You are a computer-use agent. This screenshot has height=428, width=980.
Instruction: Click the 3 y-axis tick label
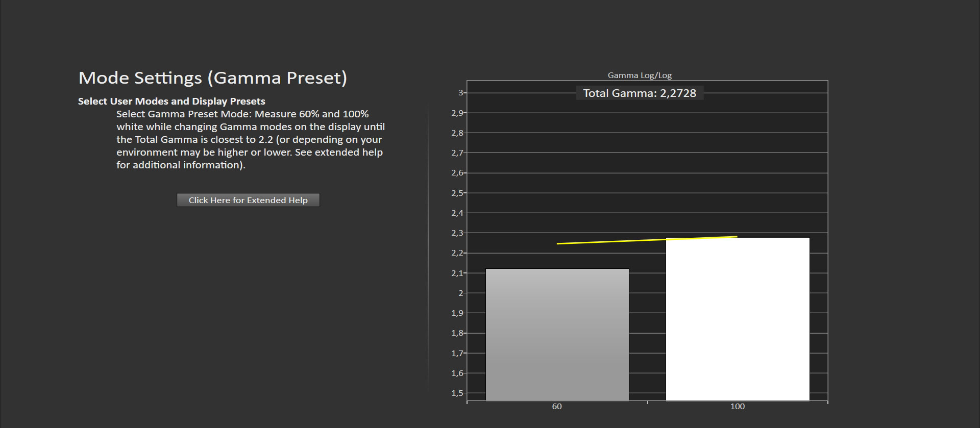click(x=460, y=93)
